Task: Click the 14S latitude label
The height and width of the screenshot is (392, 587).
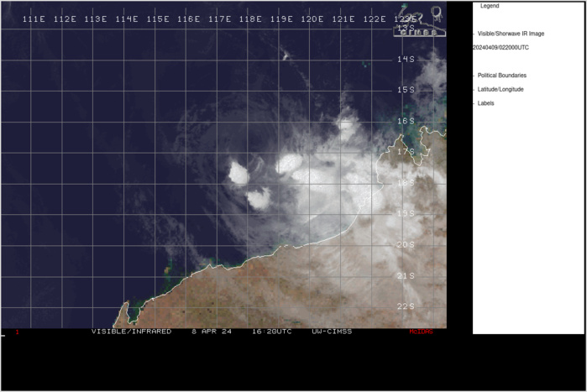Action: point(406,59)
